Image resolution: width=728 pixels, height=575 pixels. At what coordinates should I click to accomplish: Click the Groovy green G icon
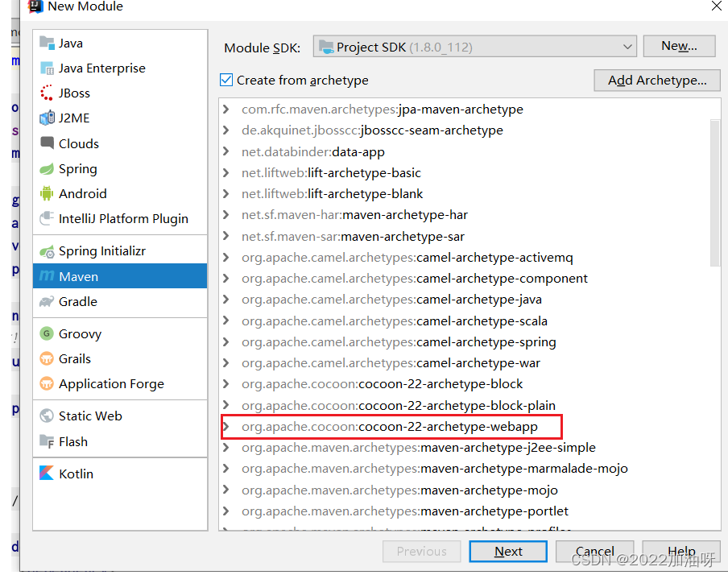47,333
